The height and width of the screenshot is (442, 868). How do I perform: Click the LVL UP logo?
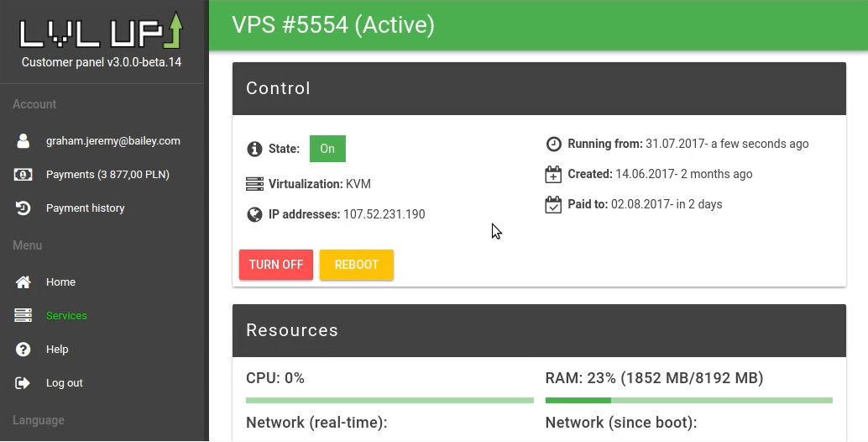[101, 31]
